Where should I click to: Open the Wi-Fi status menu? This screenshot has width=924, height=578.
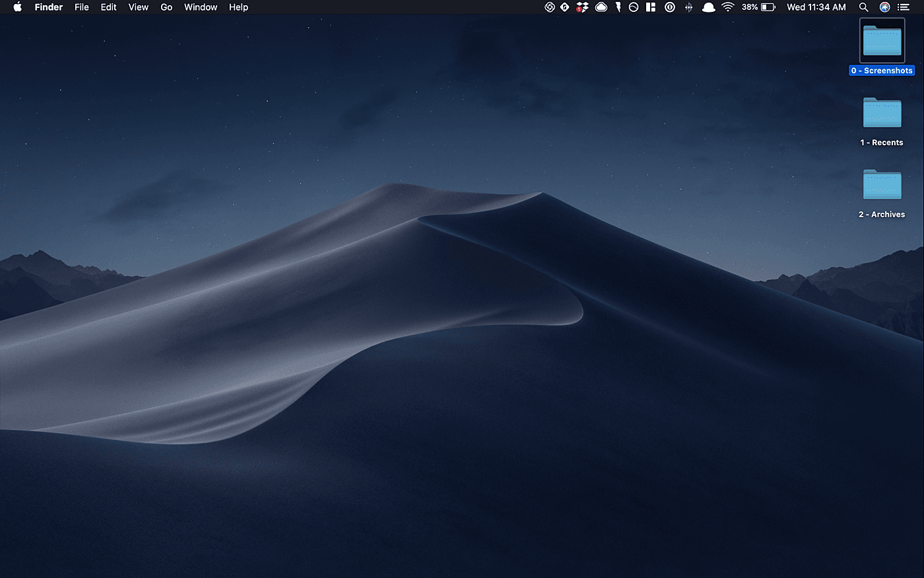pos(728,7)
